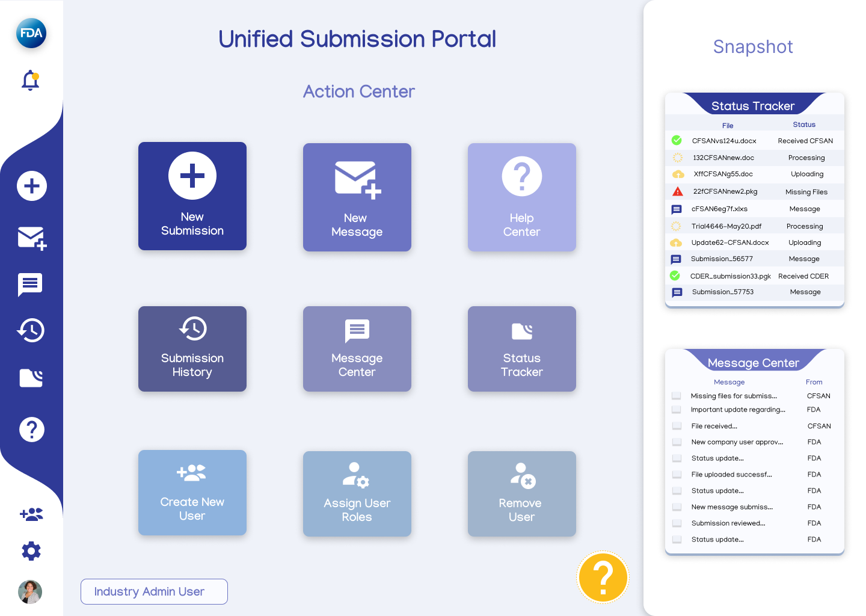866x616 pixels.
Task: Click the Industry Admin User field
Action: (x=154, y=591)
